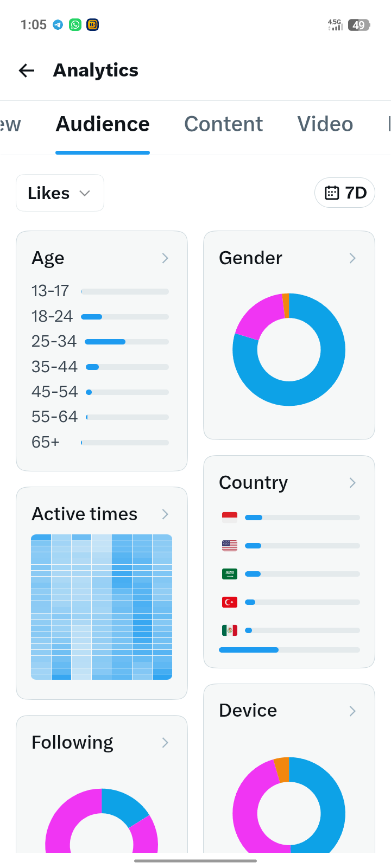This screenshot has width=391, height=868.
Task: Expand the Gender card chevron
Action: click(x=352, y=258)
